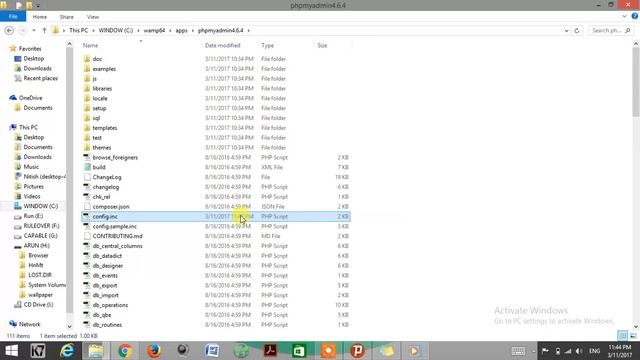Click wamp64 in the address breadcrumb
This screenshot has width=640, height=360.
[x=154, y=31]
